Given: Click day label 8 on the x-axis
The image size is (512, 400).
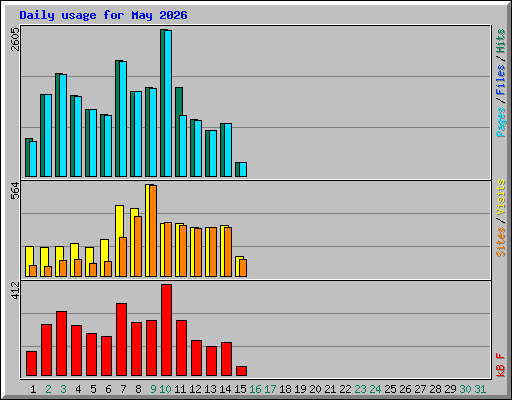Looking at the screenshot, I should click(138, 389).
